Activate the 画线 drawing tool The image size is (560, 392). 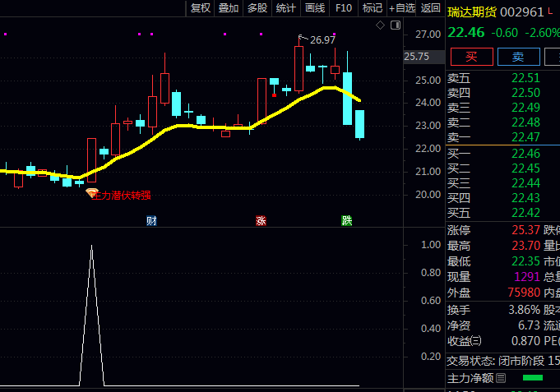click(315, 8)
